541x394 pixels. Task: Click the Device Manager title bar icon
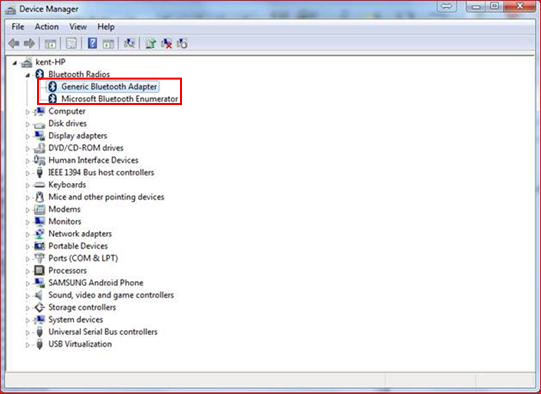coord(11,9)
